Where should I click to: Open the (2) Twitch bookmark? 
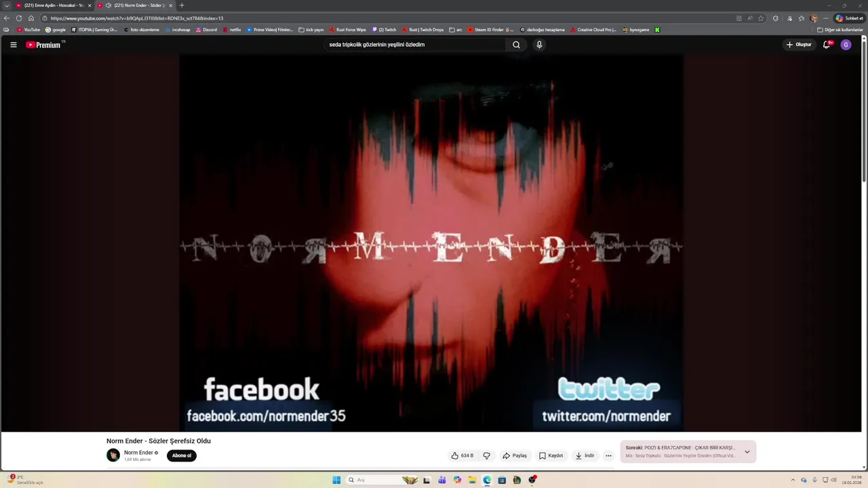point(384,30)
